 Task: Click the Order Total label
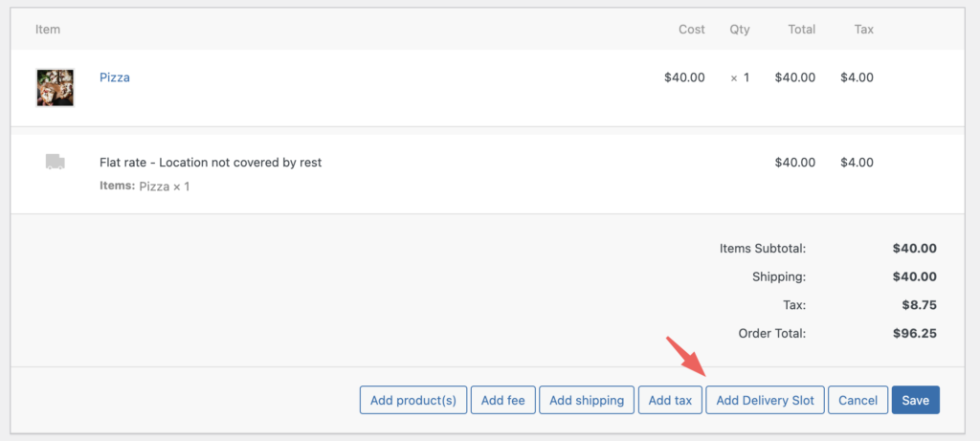[x=772, y=333]
